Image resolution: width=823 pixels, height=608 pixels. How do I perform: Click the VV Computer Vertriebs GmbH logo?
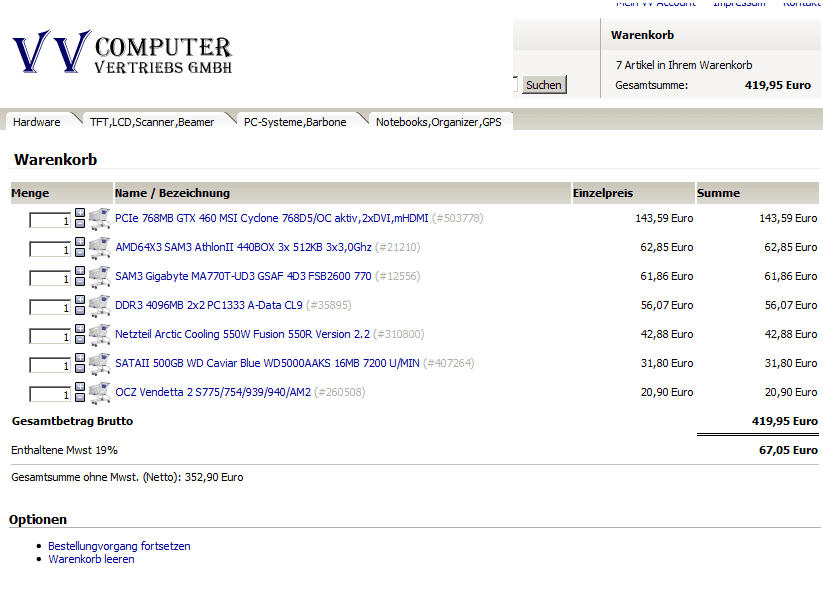[122, 51]
